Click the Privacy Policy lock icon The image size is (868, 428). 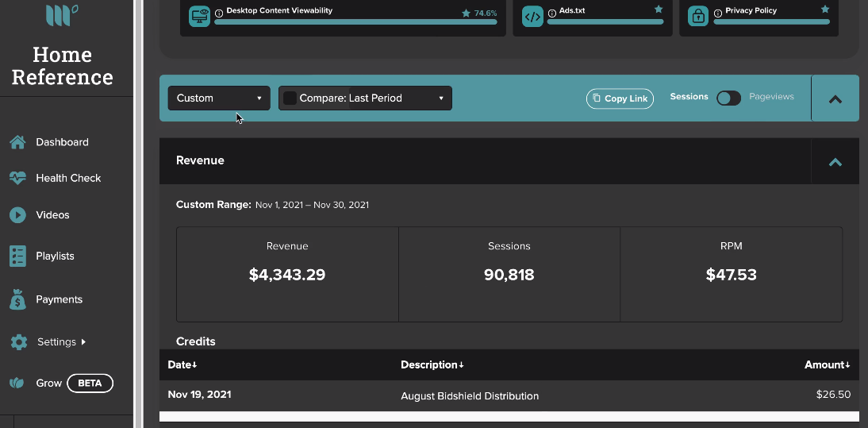(x=699, y=17)
